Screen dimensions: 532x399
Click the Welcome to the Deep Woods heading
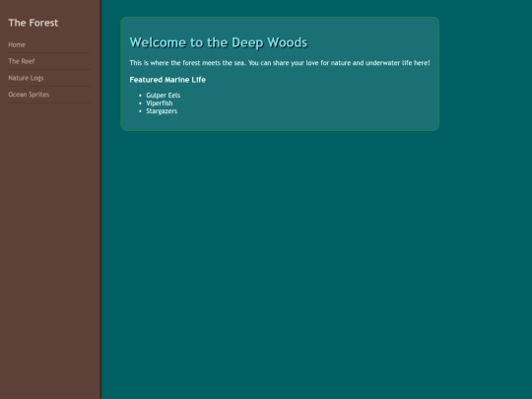pyautogui.click(x=219, y=42)
